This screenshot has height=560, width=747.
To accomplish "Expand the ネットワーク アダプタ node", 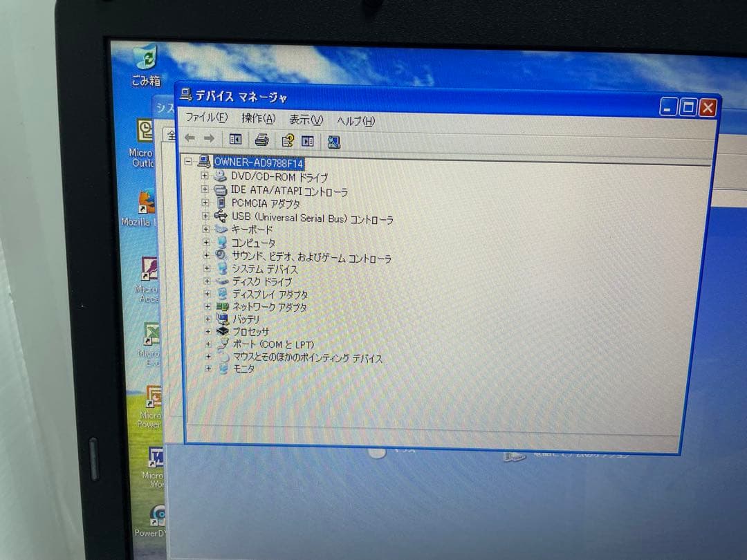I will coord(207,306).
